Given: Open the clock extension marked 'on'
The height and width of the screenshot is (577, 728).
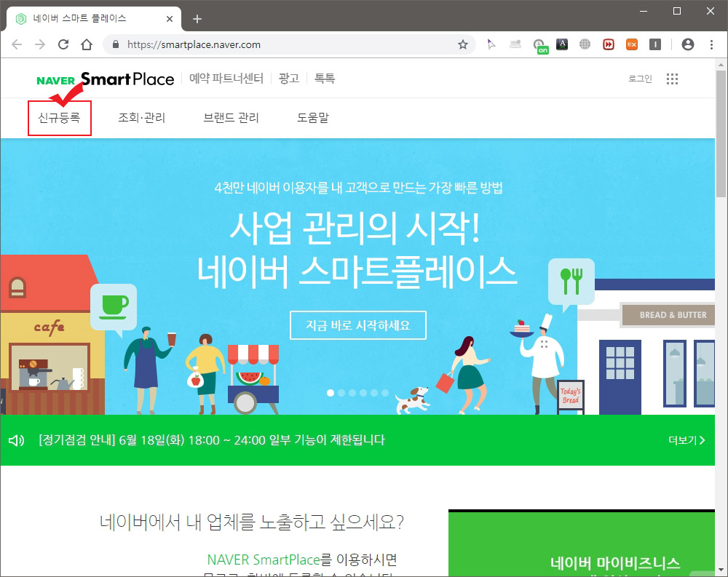Looking at the screenshot, I should pos(539,46).
